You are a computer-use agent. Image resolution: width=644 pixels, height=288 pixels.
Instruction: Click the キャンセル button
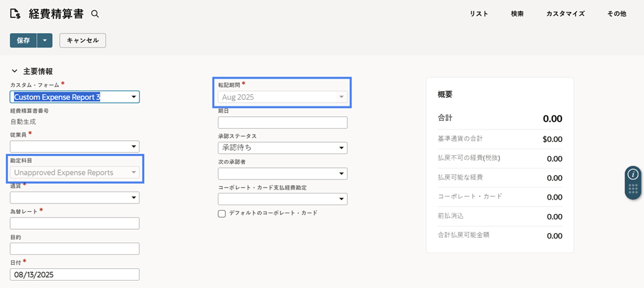pos(83,40)
